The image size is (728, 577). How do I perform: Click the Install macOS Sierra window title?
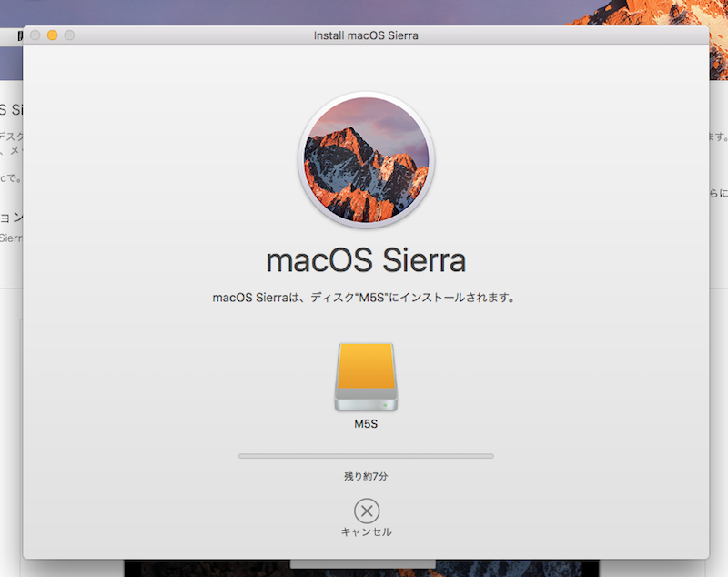click(x=365, y=35)
